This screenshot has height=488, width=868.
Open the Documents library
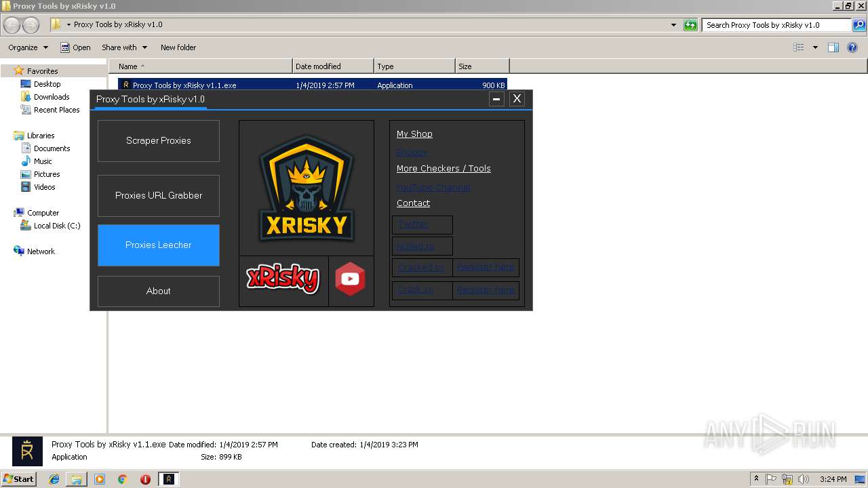pos(52,148)
